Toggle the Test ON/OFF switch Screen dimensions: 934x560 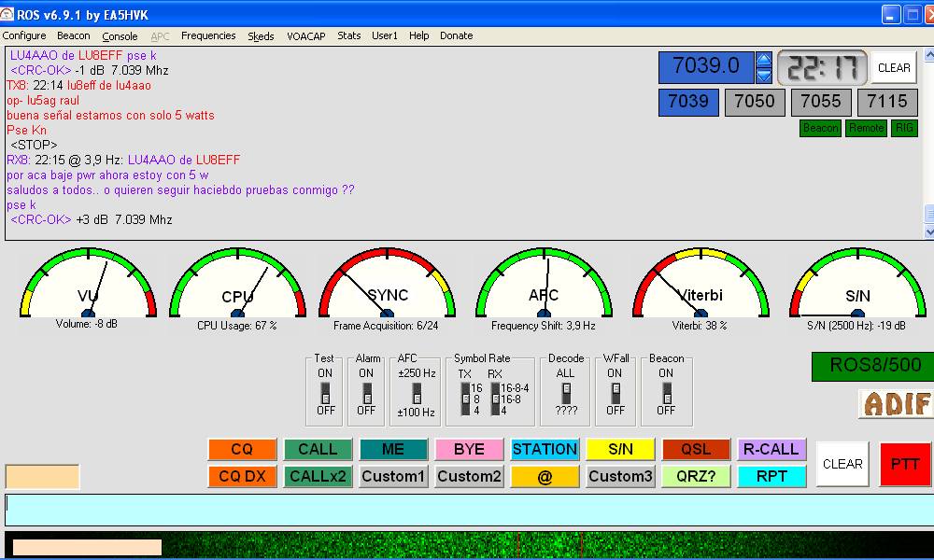click(325, 393)
